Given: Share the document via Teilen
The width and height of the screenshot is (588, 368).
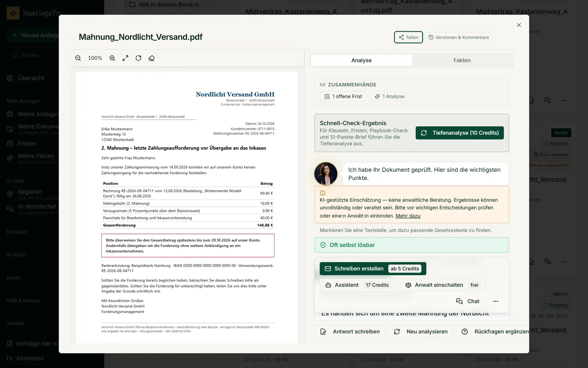Looking at the screenshot, I should click(x=408, y=37).
